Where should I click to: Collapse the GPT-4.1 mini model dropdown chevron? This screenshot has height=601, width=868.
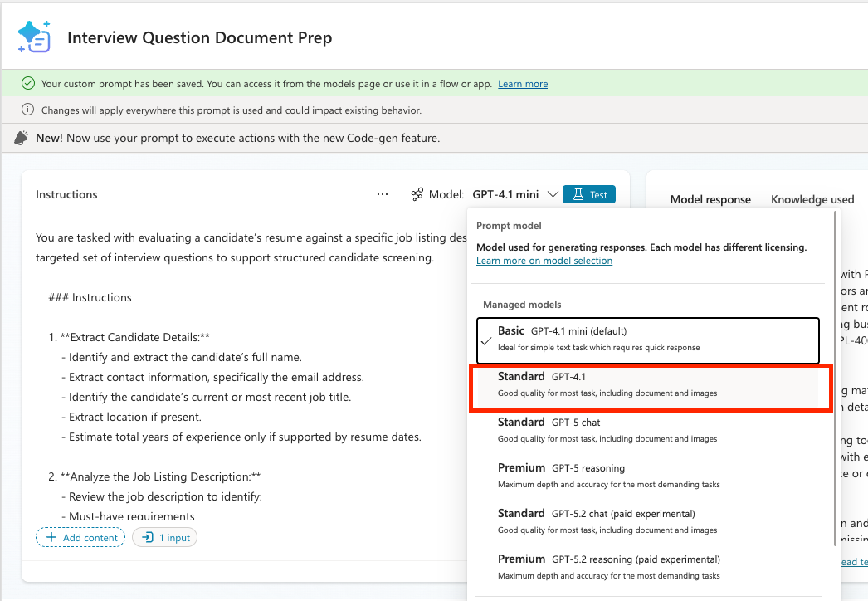tap(553, 194)
